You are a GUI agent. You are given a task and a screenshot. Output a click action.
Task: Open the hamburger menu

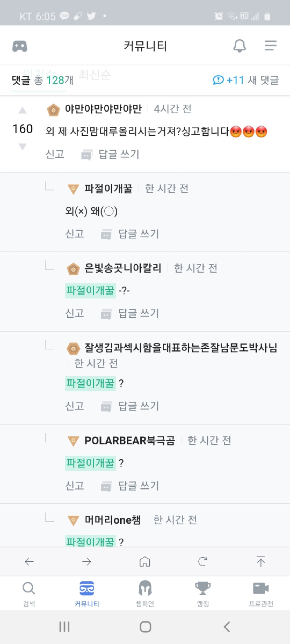[x=271, y=46]
